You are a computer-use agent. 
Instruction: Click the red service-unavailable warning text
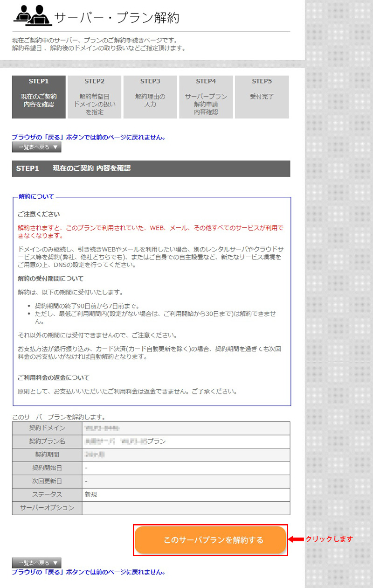pos(150,231)
